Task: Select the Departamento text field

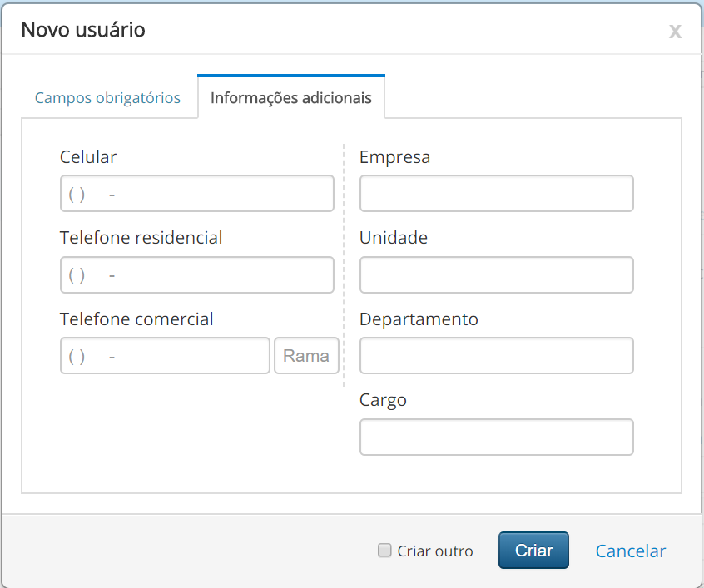Action: [496, 356]
